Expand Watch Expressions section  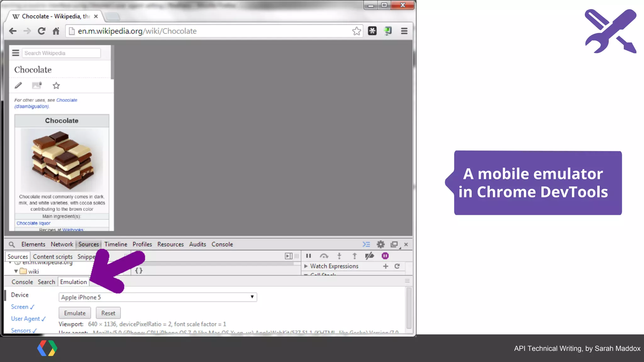point(306,266)
